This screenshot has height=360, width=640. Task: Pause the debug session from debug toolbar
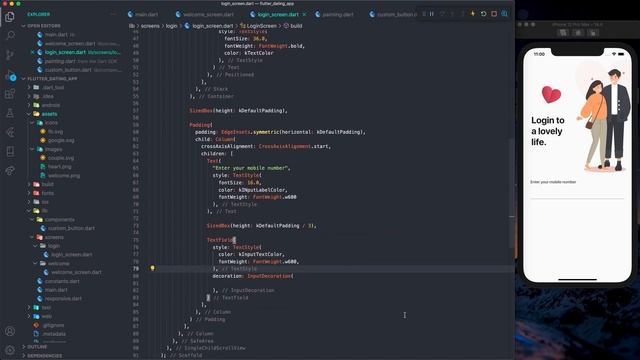click(431, 14)
